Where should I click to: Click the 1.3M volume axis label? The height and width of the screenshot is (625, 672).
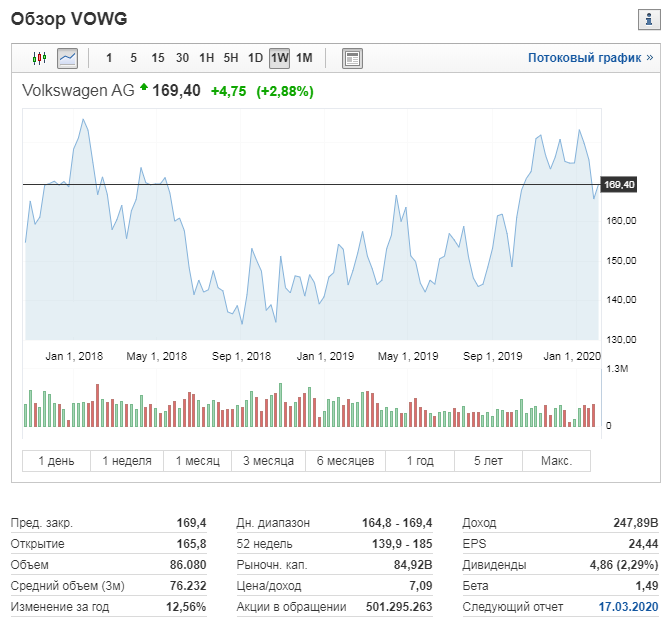click(617, 369)
